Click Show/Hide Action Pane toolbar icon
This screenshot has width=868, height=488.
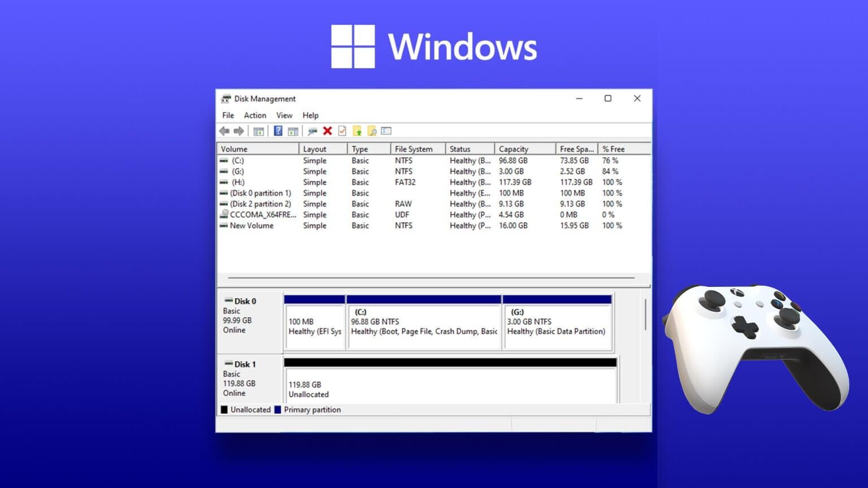tap(293, 131)
